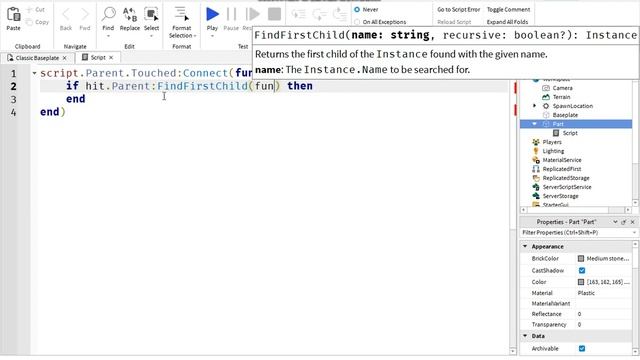Click the MaterialVariant value field
The width and height of the screenshot is (640, 360).
[604, 304]
